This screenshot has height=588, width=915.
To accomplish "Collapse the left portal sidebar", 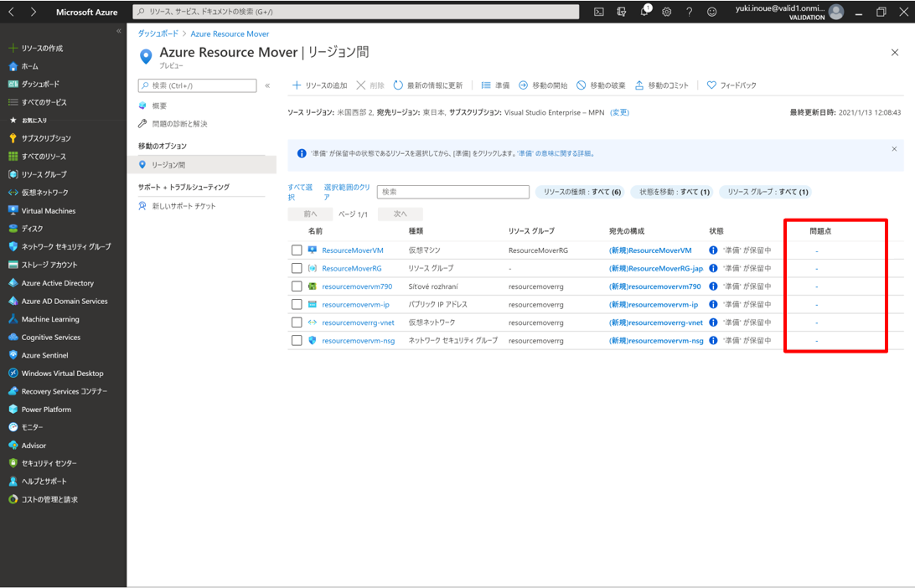I will click(118, 31).
